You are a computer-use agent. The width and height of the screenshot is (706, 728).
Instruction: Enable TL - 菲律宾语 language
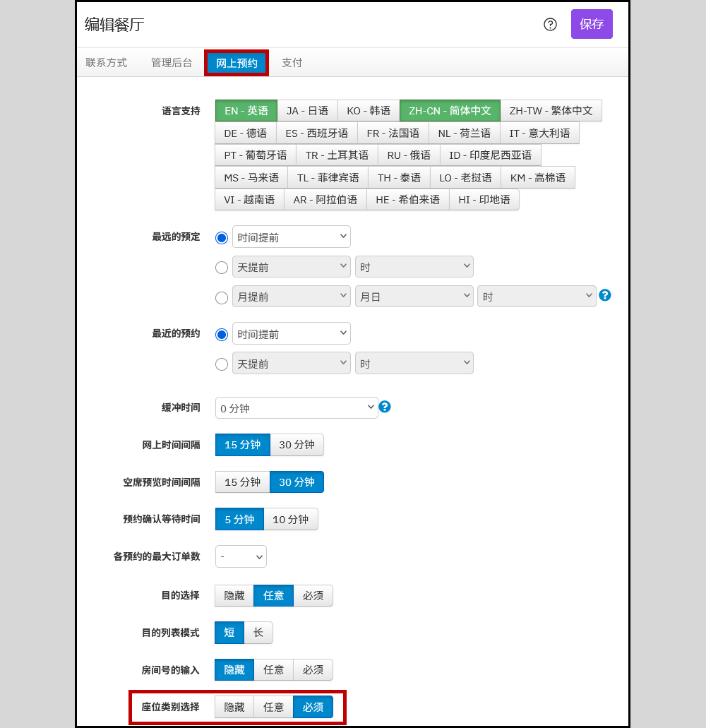click(328, 178)
